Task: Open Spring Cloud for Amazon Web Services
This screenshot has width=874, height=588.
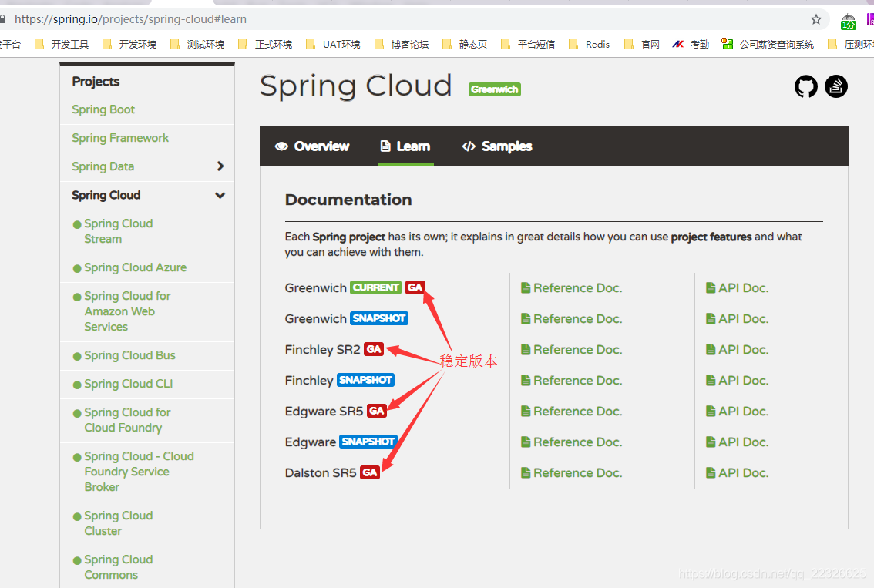Action: [x=127, y=311]
